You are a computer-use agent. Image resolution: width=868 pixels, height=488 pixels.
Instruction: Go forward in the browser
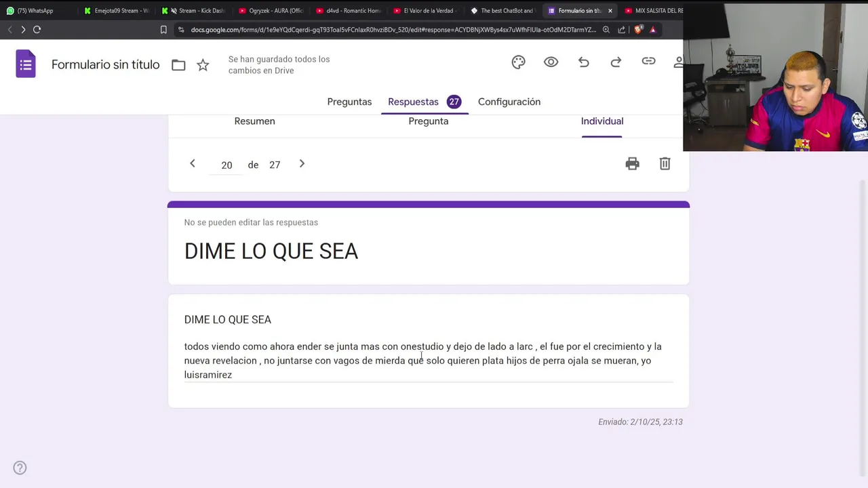(x=23, y=30)
